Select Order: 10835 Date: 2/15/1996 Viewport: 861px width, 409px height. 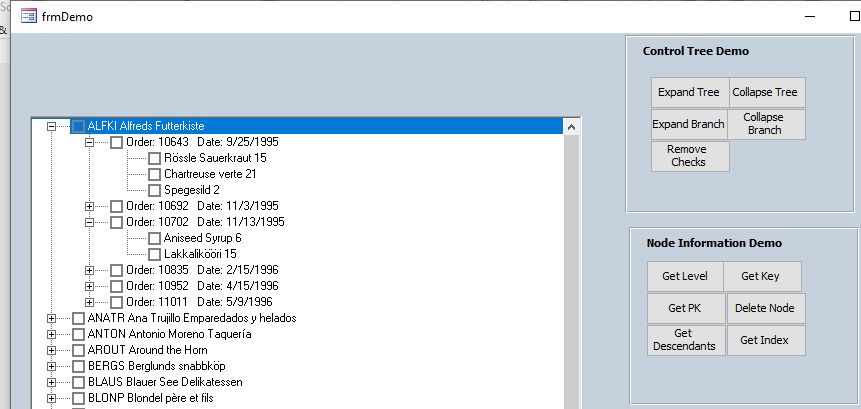(x=202, y=270)
